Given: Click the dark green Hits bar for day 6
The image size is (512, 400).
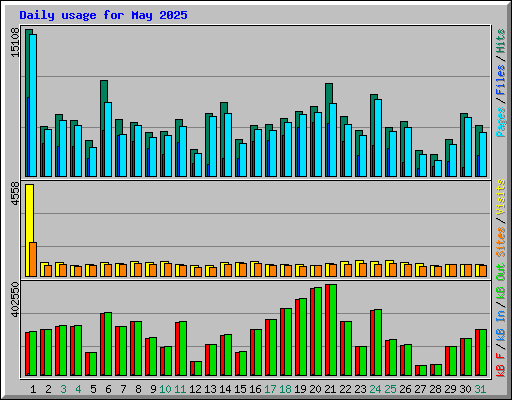Looking at the screenshot, I should 104,128.
